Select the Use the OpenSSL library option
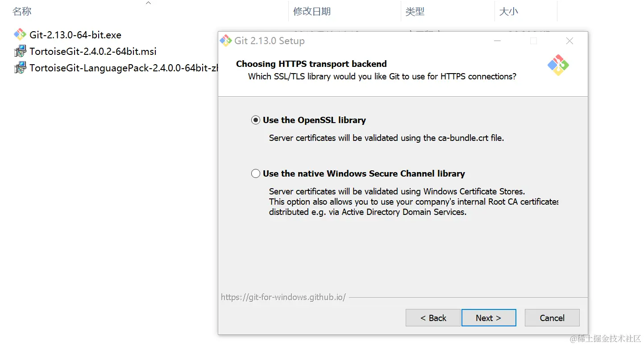 256,120
